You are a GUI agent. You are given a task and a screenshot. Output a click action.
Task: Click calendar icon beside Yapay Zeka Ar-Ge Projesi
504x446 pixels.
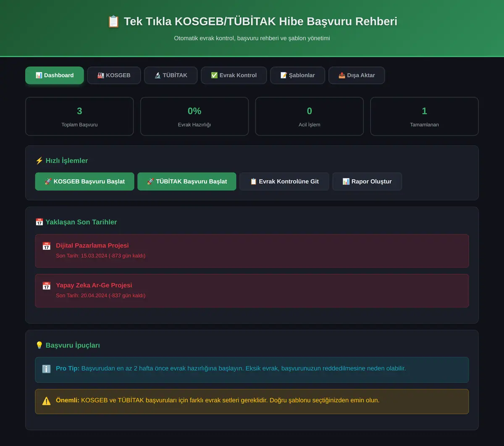point(47,286)
